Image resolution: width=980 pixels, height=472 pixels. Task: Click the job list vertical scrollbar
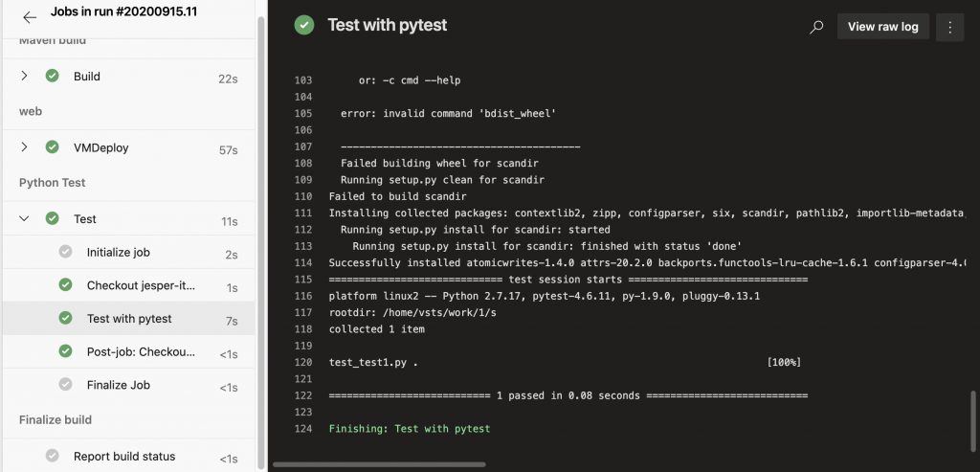point(262,239)
